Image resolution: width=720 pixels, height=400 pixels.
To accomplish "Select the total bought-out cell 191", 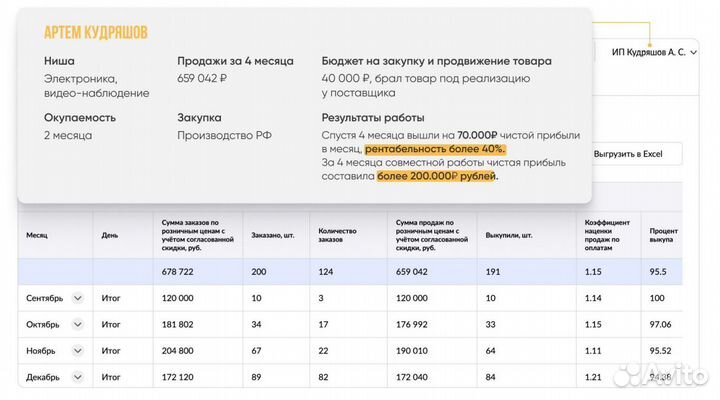I will (x=493, y=272).
